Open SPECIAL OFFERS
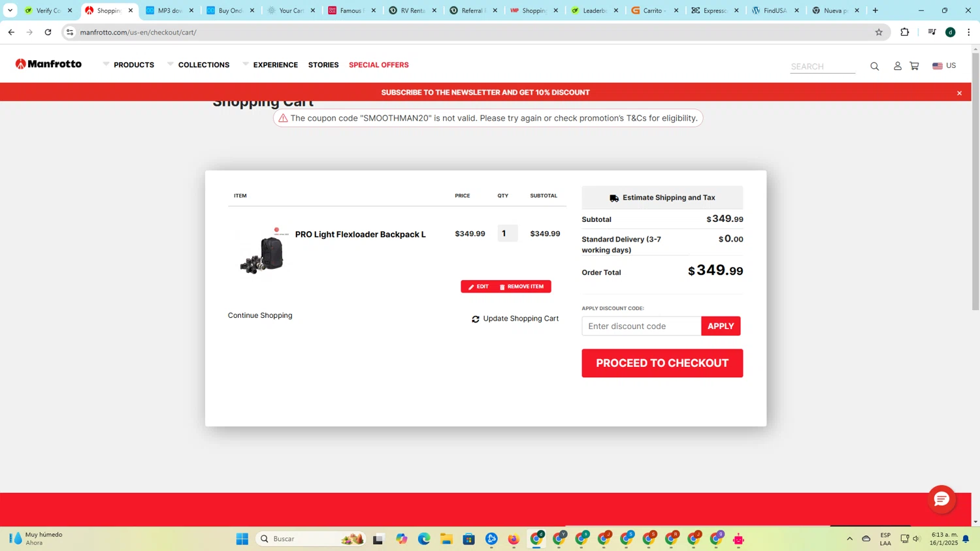The height and width of the screenshot is (551, 980). pos(379,65)
